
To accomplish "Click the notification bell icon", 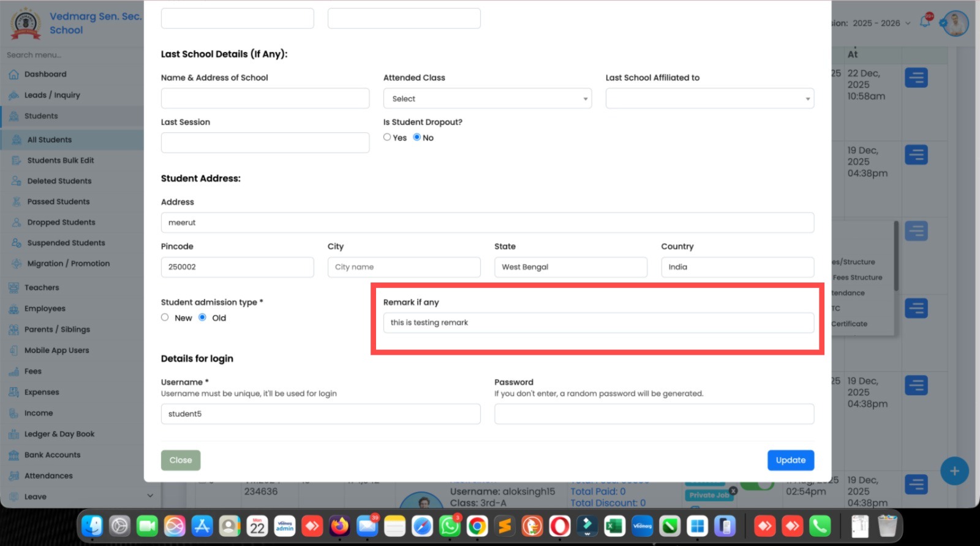I will (x=925, y=23).
